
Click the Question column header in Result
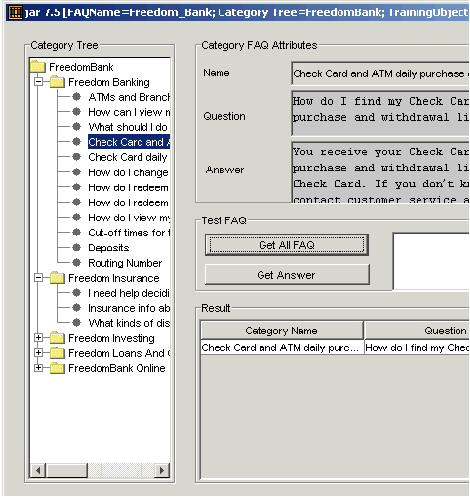(x=417, y=330)
